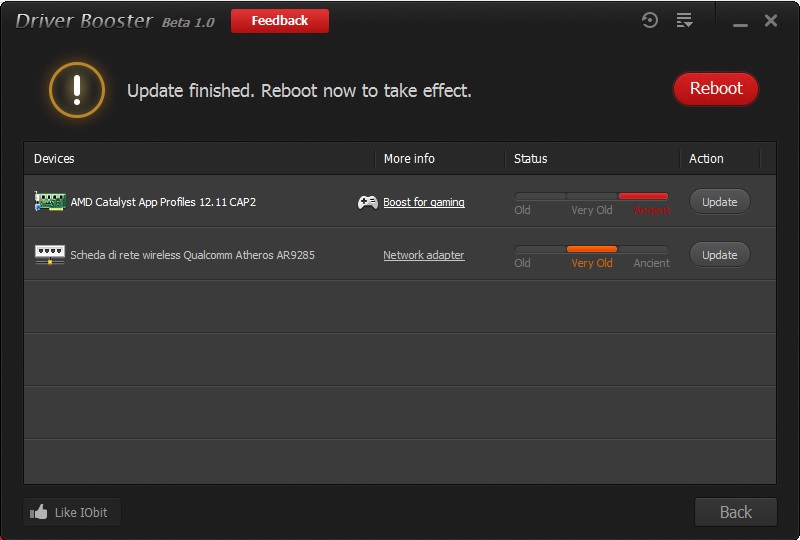Click the Status column header
This screenshot has width=800, height=540.
[531, 159]
